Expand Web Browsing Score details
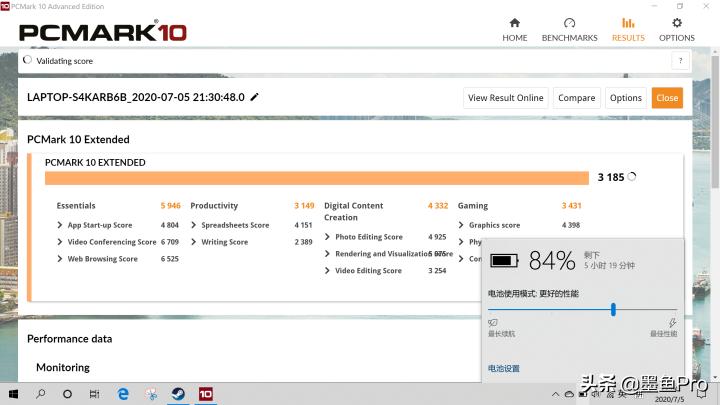The image size is (720, 405). click(60, 259)
